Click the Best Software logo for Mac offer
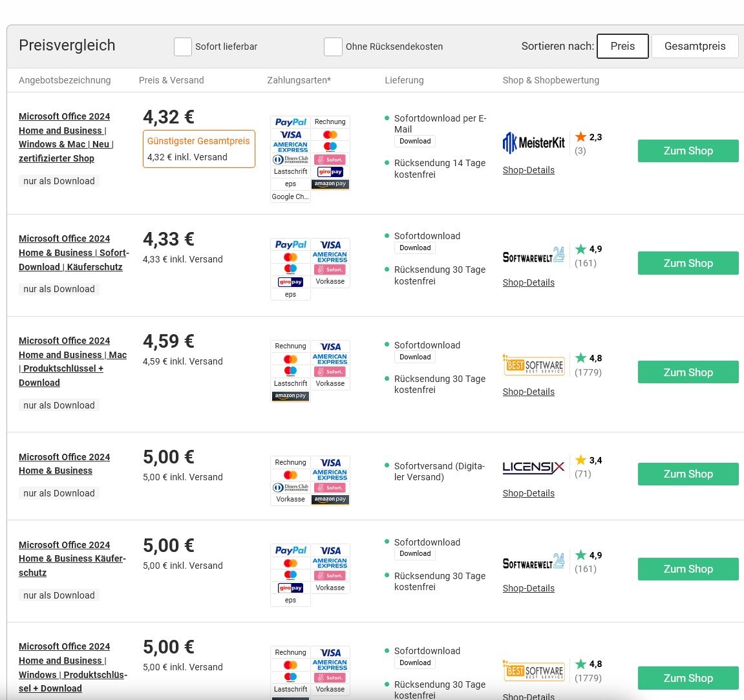The height and width of the screenshot is (700, 744). click(533, 365)
